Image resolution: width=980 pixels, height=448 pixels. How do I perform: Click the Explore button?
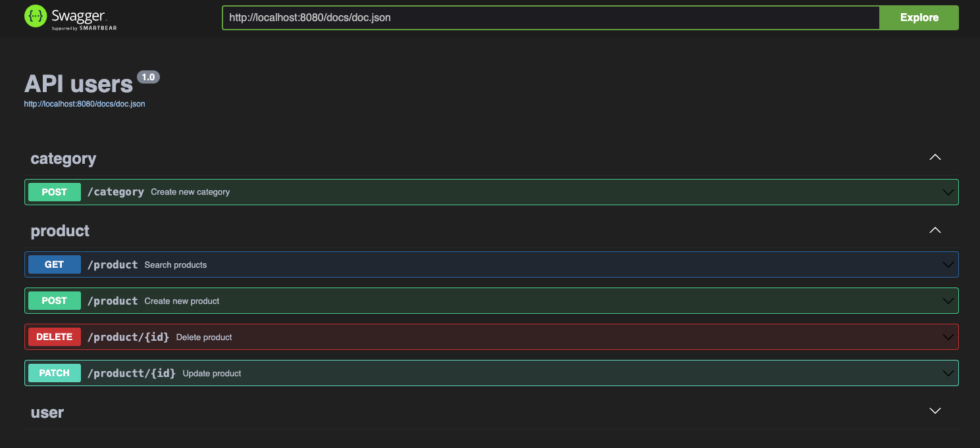point(919,18)
